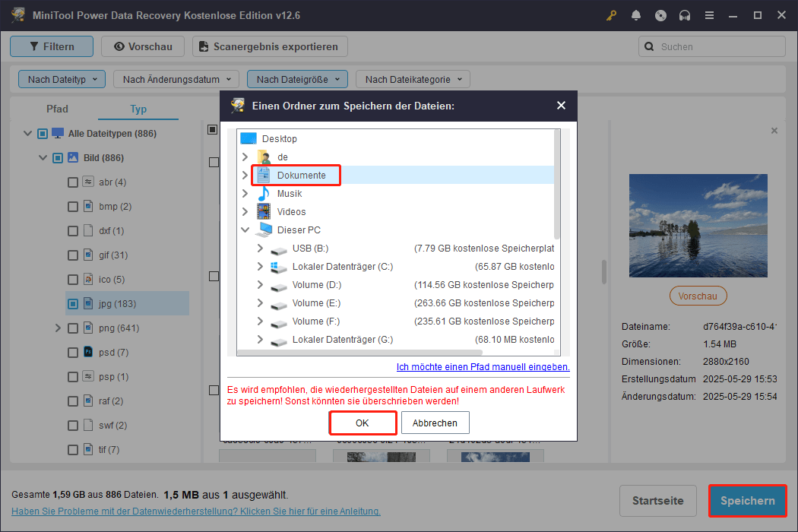Uncheck the jpg (183) checkbox
The image size is (798, 532).
[73, 303]
